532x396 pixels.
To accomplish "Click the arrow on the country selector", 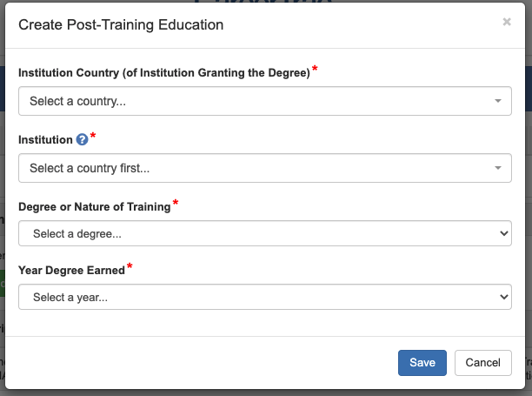I will 498,101.
